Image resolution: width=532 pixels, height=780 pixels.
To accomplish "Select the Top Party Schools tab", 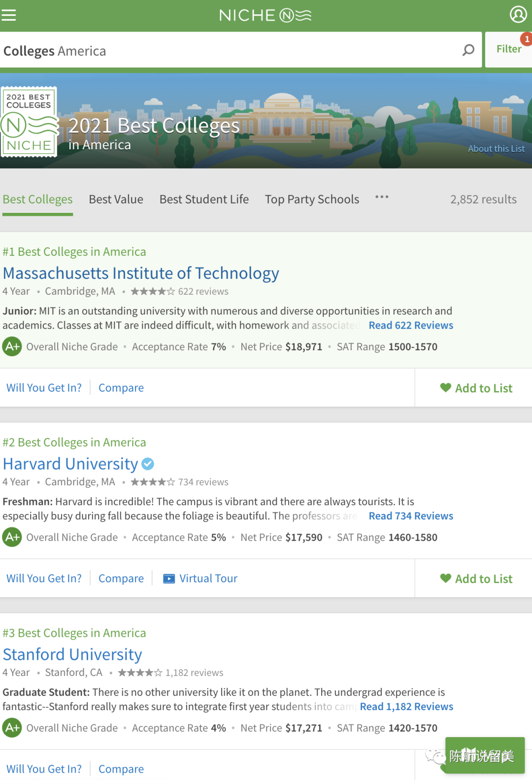I will (x=312, y=199).
